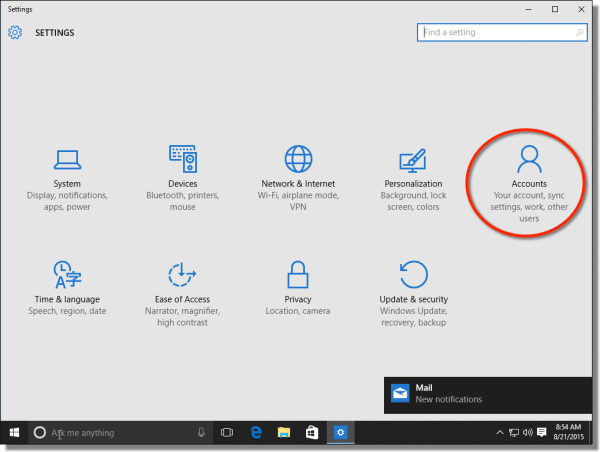Click 'Narrator, magnifier, high contrast' description
Screen dimensions: 600x452
(183, 317)
